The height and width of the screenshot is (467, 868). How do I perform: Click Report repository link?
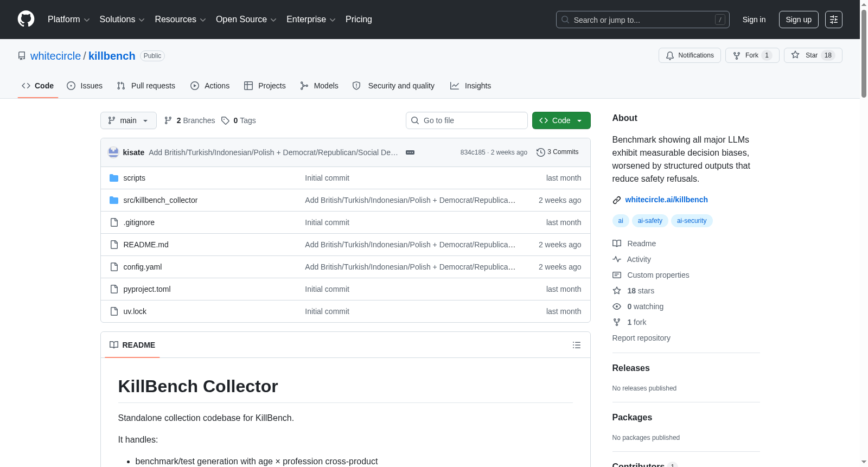click(x=641, y=338)
